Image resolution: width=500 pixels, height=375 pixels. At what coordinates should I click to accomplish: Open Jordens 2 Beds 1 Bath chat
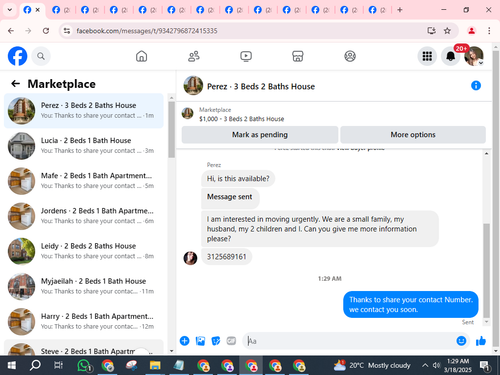(x=84, y=216)
